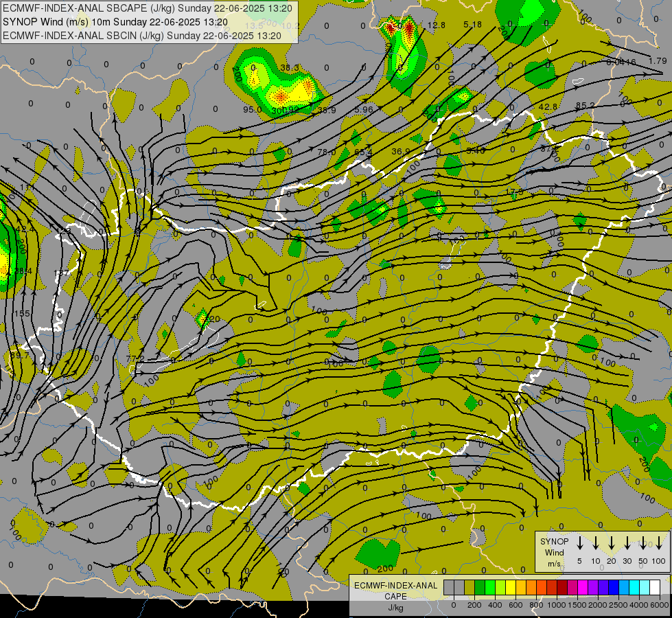Image resolution: width=672 pixels, height=618 pixels.
Task: Click the '1000' tick on CAPE scale
Action: pos(557,605)
